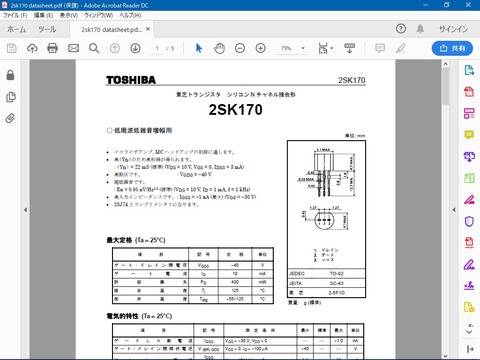This screenshot has width=480, height=360.
Task: Select the highlight pen tool
Action: (401, 48)
